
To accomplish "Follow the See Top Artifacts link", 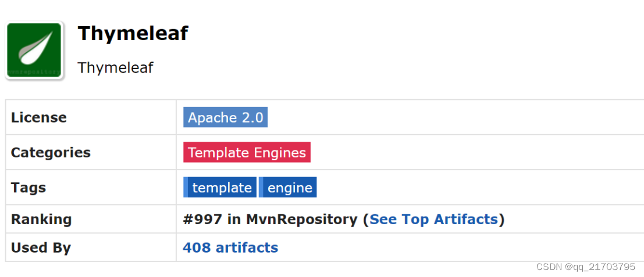I will [434, 220].
